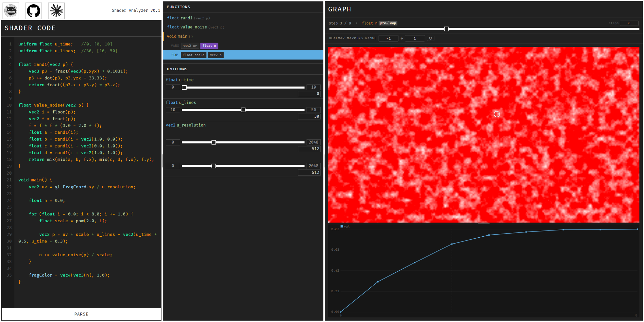Select the vec2 p loop variable
Image resolution: width=644 pixels, height=322 pixels.
tap(216, 55)
